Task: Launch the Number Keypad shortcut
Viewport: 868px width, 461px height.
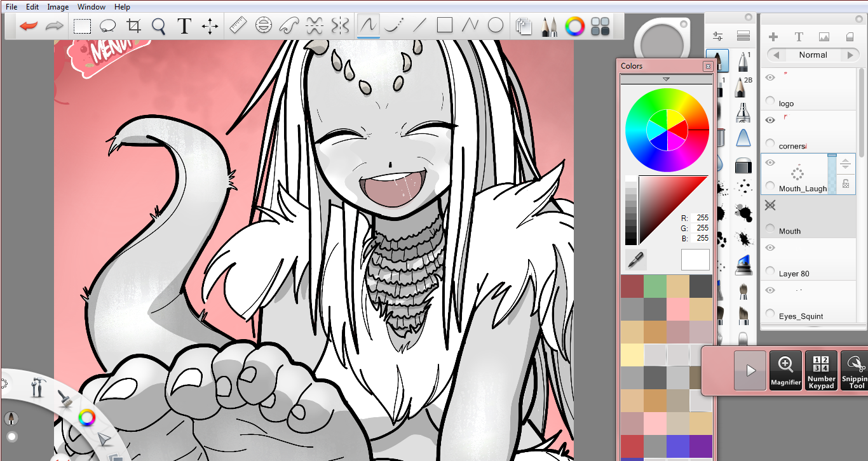Action: point(821,370)
